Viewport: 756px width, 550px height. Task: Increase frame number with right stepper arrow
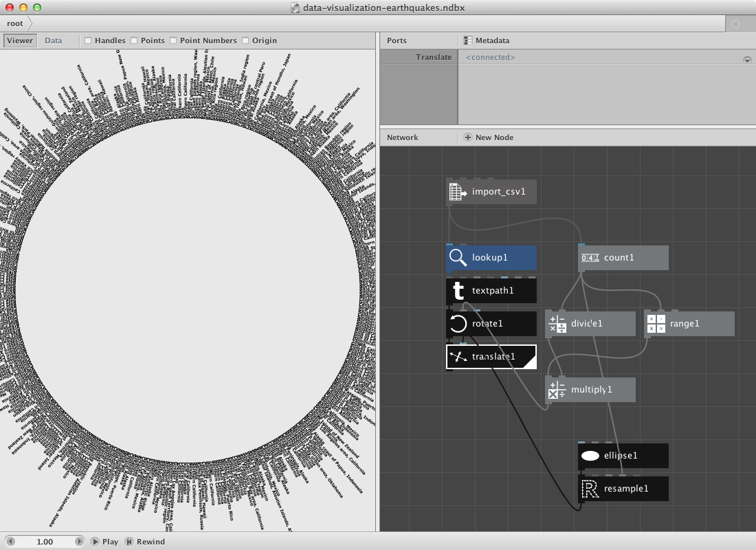[x=79, y=541]
